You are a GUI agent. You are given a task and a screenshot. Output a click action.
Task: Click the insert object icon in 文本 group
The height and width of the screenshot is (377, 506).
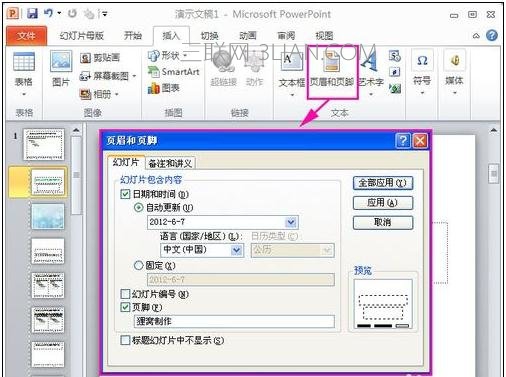point(395,88)
